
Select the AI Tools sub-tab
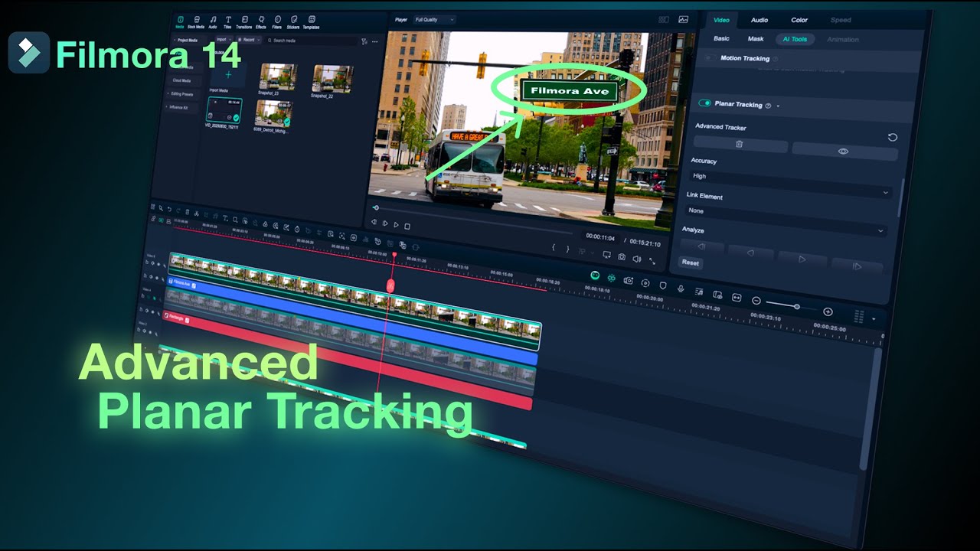pos(795,39)
